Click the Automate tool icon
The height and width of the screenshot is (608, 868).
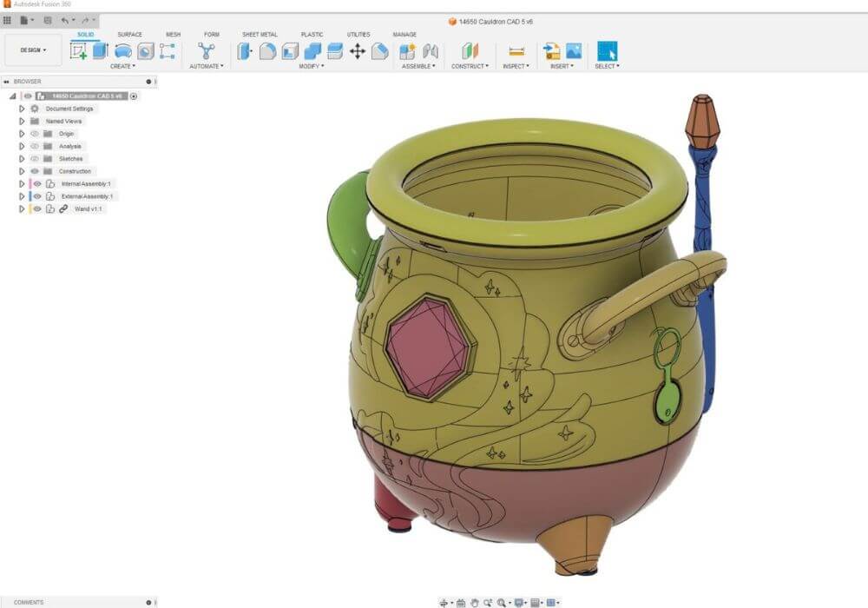(207, 51)
